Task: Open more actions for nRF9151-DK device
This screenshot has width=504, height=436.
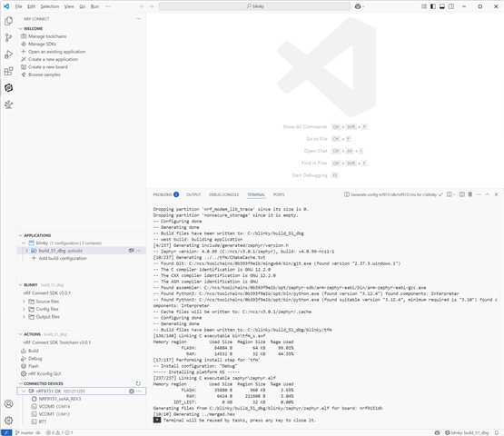Action: 139,391
